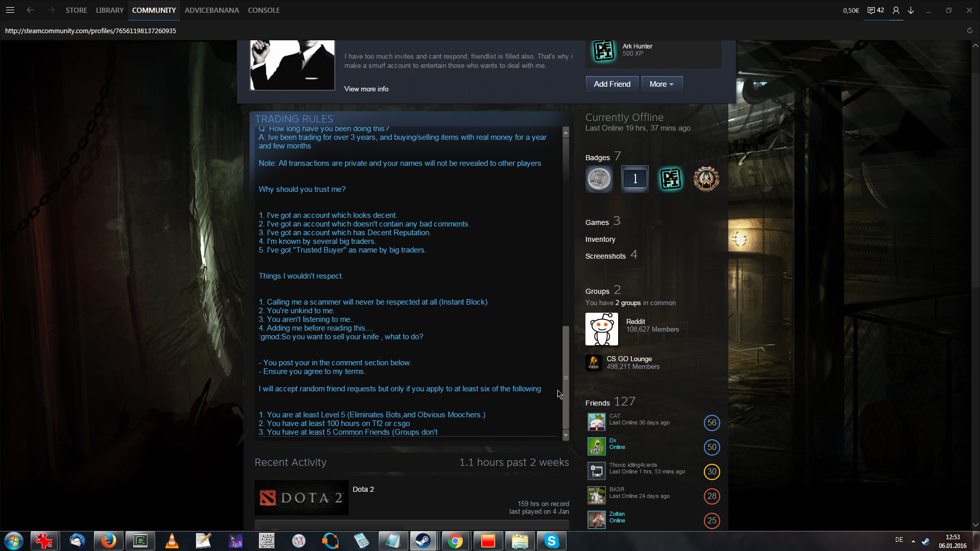Open the level 1 badge
The width and height of the screenshot is (980, 551).
pyautogui.click(x=634, y=179)
